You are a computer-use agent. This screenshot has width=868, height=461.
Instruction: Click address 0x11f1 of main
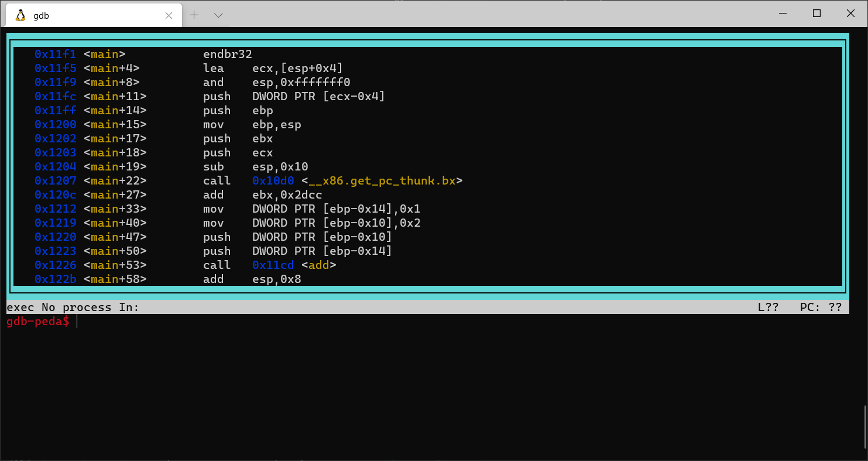point(56,54)
